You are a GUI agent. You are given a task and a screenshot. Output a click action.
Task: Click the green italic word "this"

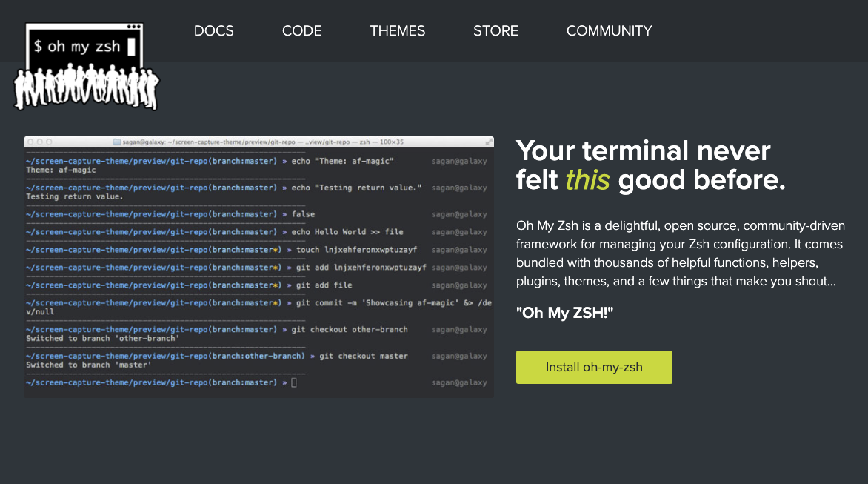[x=587, y=180]
